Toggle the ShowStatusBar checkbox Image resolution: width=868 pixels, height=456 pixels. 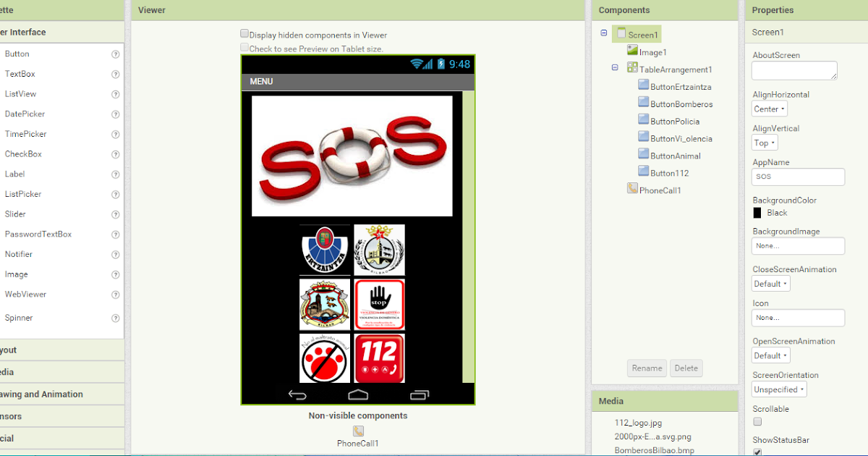pyautogui.click(x=757, y=451)
